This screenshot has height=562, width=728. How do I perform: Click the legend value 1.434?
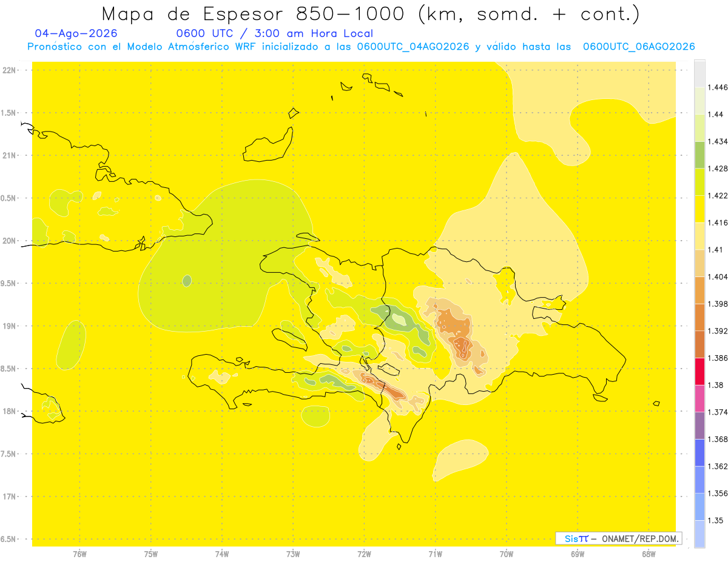717,141
